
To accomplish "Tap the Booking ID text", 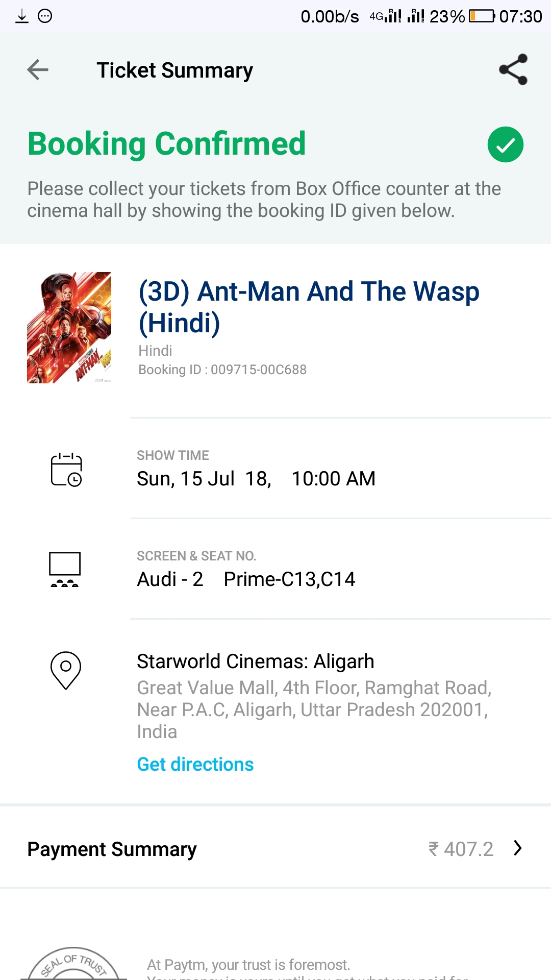I will click(222, 370).
